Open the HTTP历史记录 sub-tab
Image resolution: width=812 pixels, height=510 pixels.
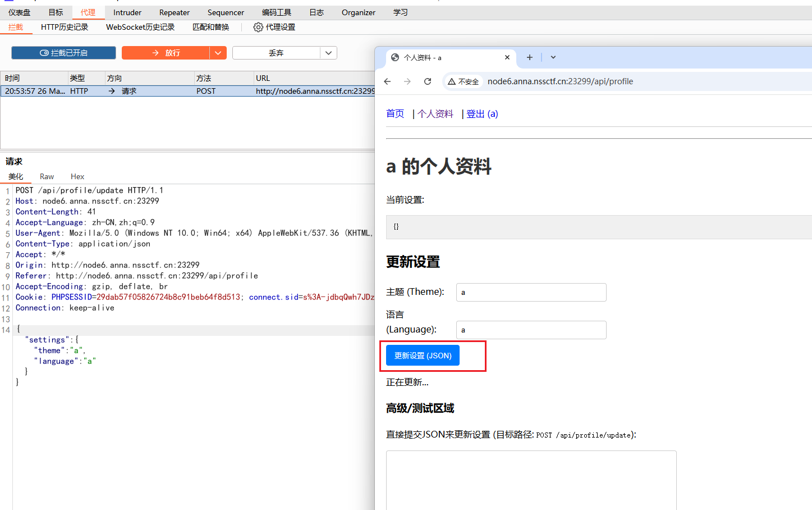point(65,27)
